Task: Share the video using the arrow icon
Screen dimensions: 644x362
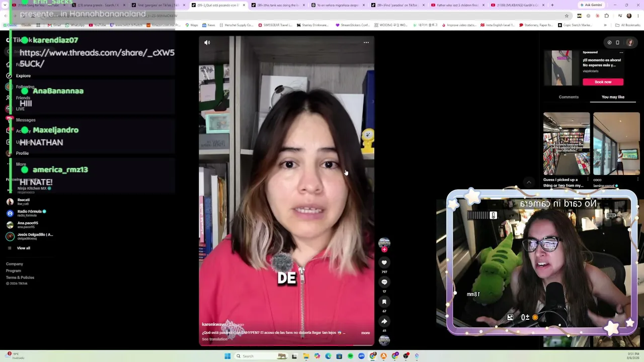Action: pyautogui.click(x=384, y=321)
